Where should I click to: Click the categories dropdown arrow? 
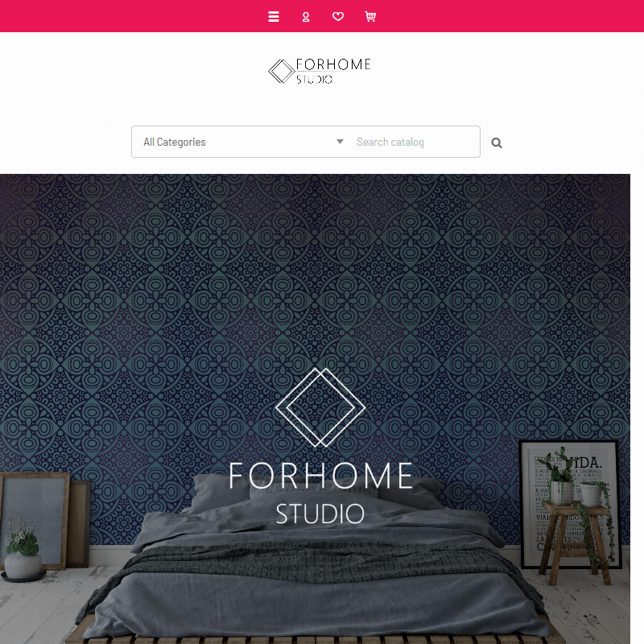tap(340, 142)
